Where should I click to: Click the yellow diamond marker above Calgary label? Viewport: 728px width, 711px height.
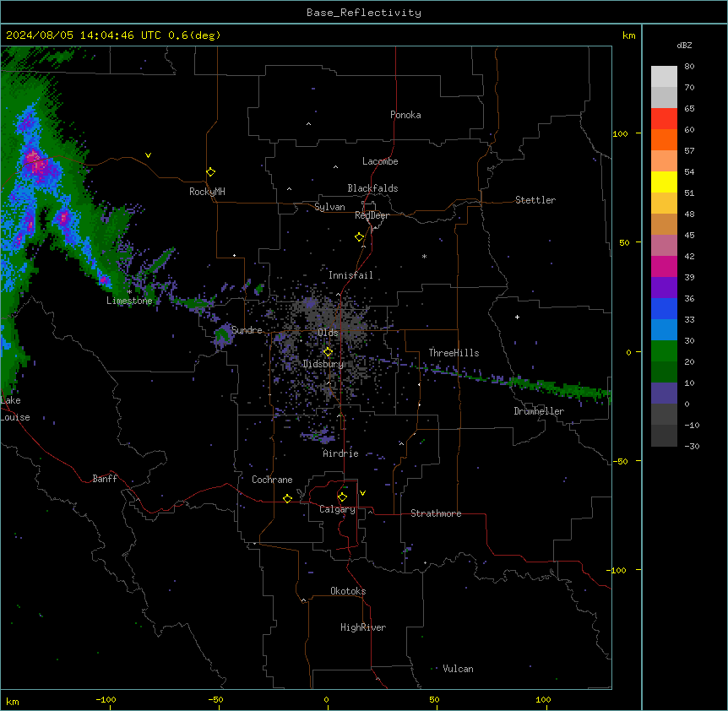click(342, 497)
